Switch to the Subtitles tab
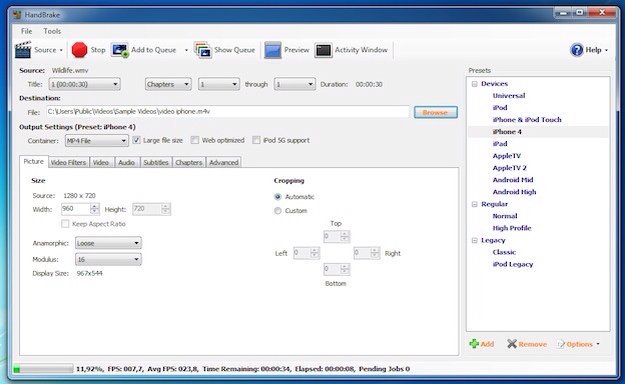Image resolution: width=625 pixels, height=384 pixels. [x=156, y=162]
